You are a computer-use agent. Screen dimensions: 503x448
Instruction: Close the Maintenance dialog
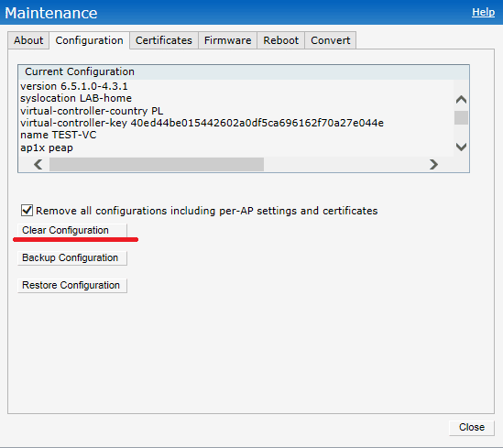[472, 428]
